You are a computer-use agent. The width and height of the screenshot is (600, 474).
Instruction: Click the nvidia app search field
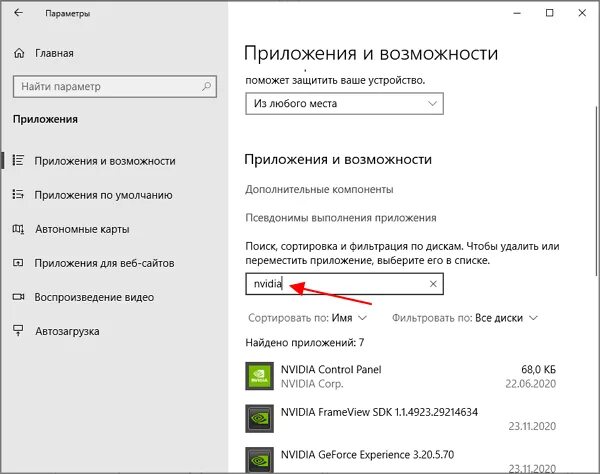[344, 284]
